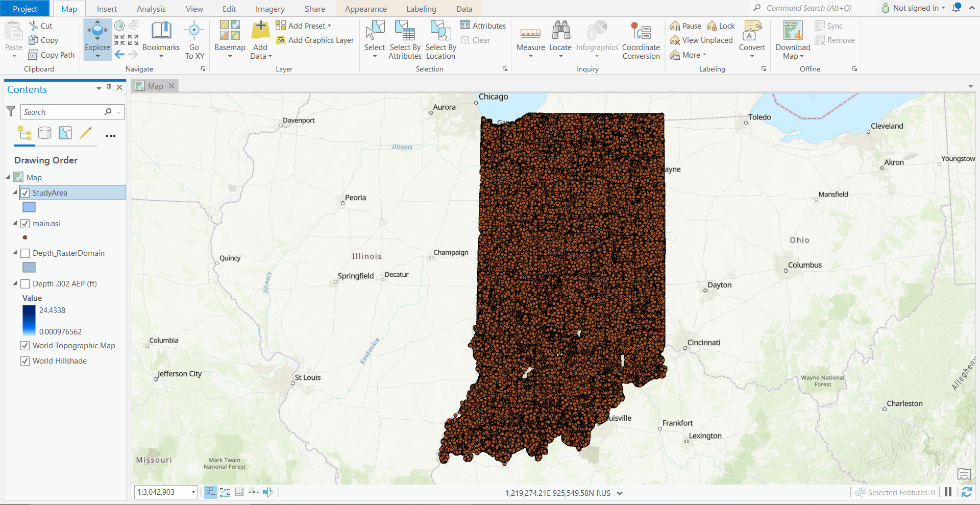Pause map drawing in status bar
This screenshot has height=505, width=980.
948,492
